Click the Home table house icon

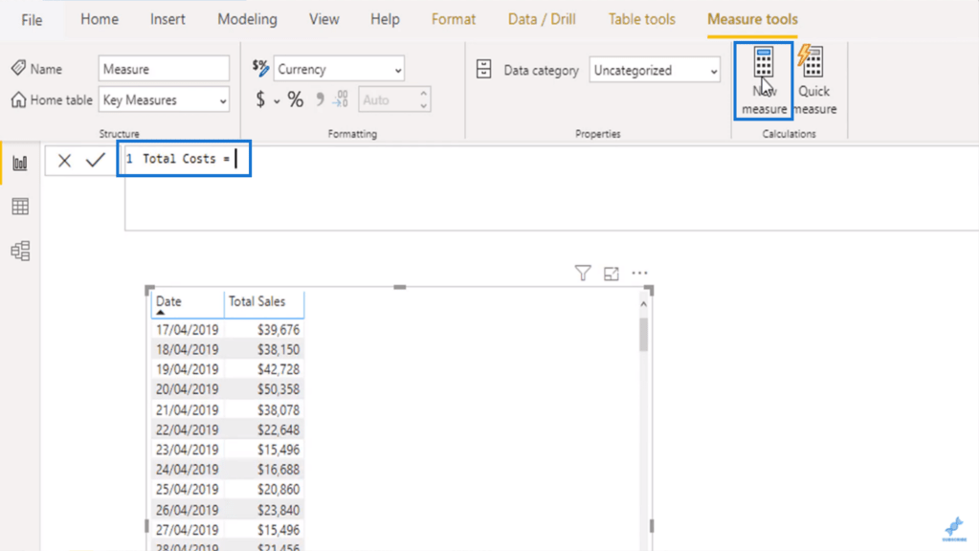[x=19, y=99]
